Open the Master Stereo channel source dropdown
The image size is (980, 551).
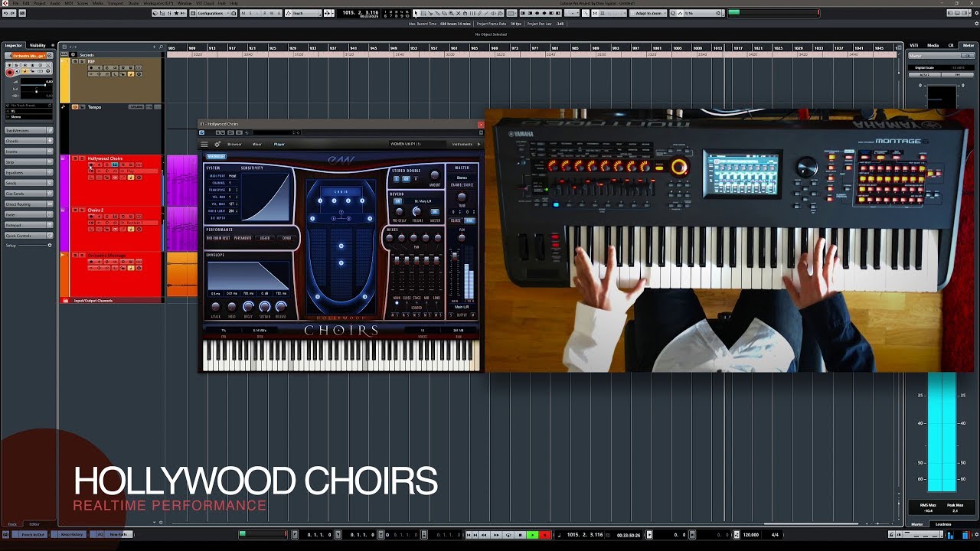(462, 178)
